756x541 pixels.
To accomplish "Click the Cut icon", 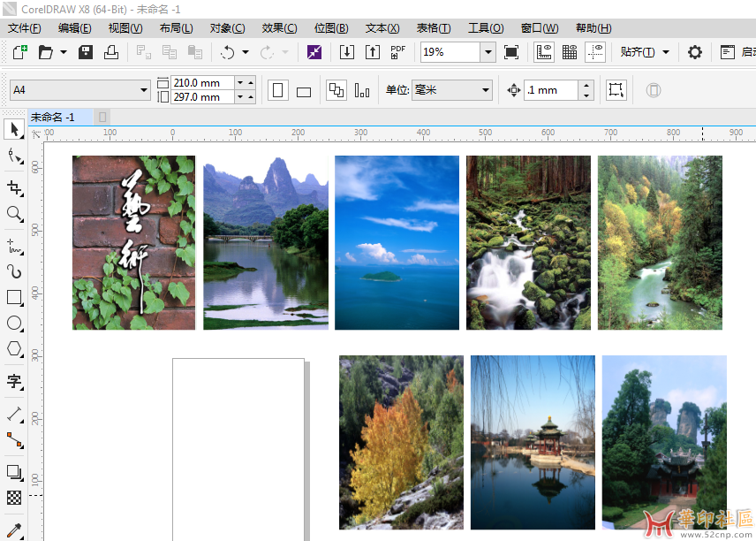I will coord(144,51).
